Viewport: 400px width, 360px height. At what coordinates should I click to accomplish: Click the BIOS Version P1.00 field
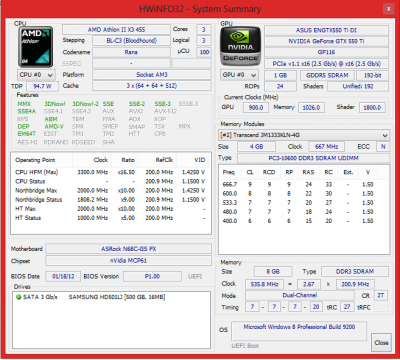(x=152, y=276)
